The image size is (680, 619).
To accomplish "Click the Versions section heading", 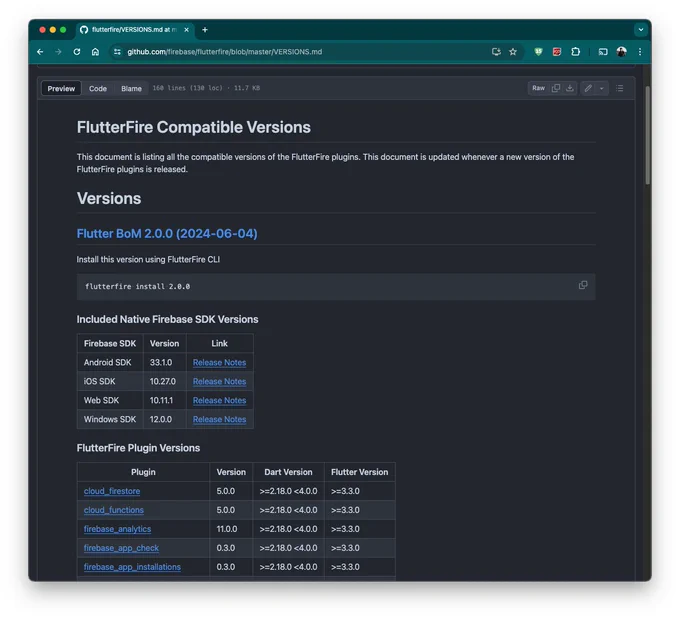I will point(109,199).
